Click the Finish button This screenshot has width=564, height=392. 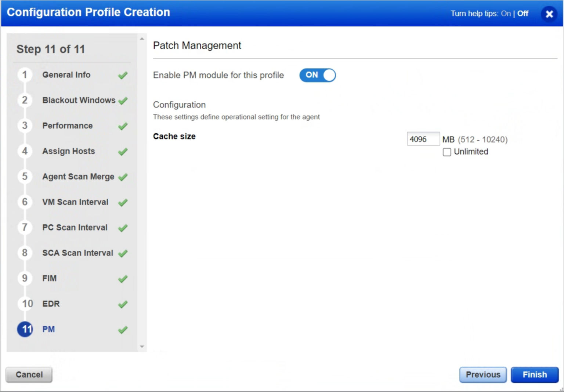coord(535,375)
